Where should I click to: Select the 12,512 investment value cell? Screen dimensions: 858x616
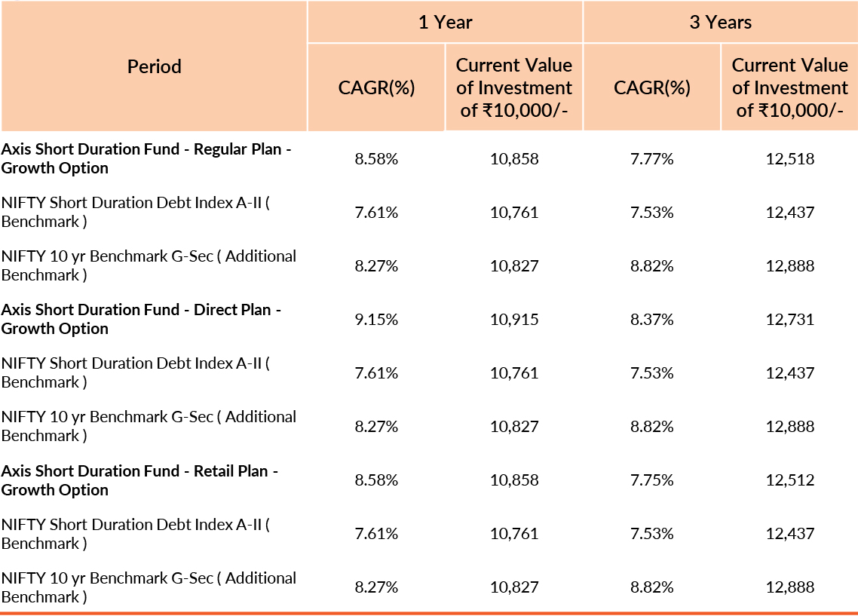pos(789,480)
